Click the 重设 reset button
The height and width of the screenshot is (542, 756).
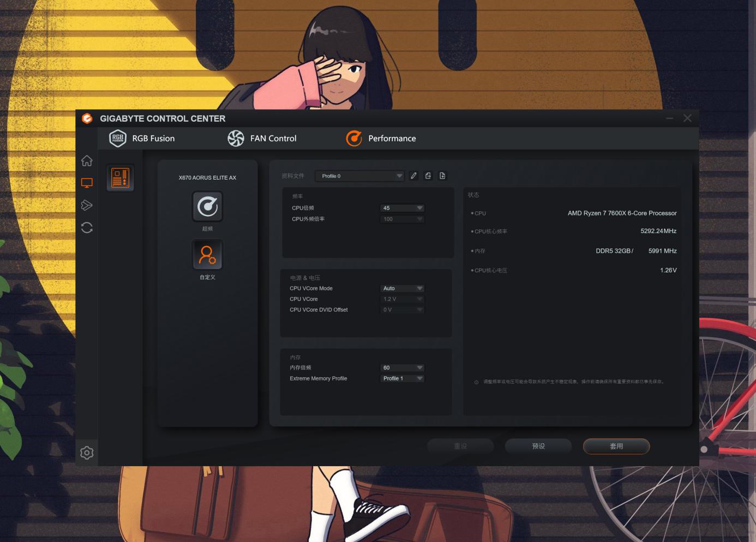[x=460, y=446]
